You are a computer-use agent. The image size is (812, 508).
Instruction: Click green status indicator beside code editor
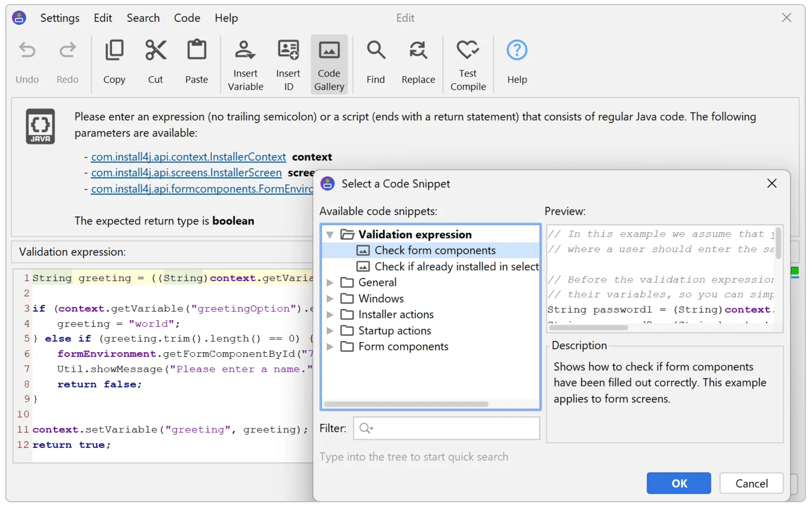(795, 271)
